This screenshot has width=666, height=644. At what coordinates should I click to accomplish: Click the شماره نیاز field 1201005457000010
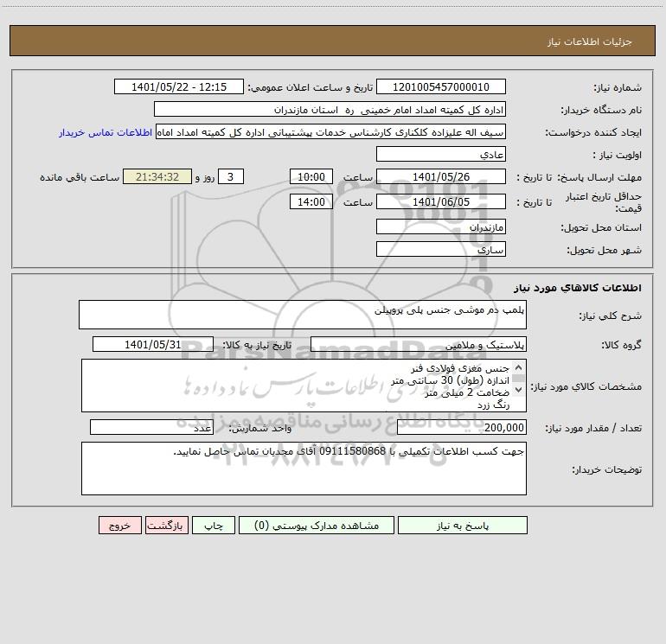click(441, 86)
